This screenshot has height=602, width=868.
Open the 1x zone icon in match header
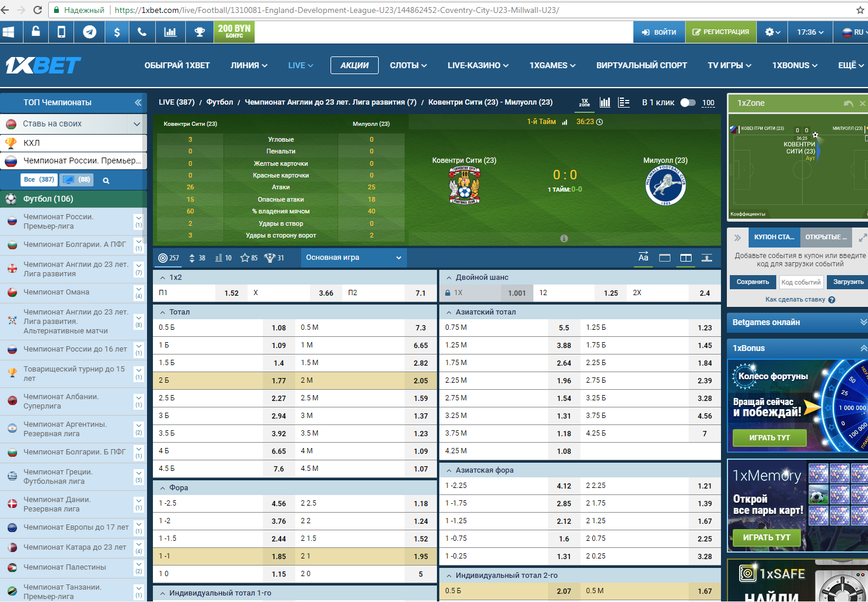click(585, 102)
